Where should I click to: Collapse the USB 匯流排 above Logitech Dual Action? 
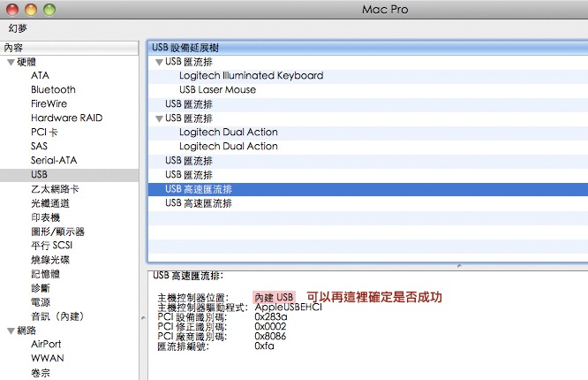point(159,119)
